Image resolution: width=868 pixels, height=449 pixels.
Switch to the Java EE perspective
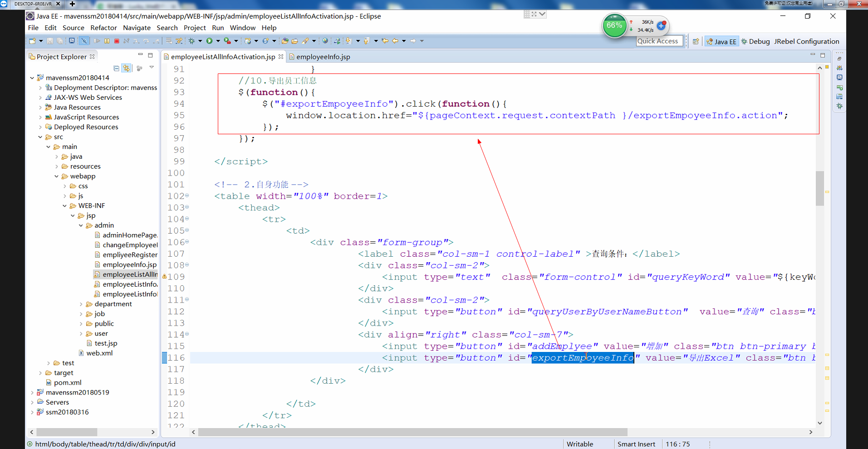[x=721, y=41]
